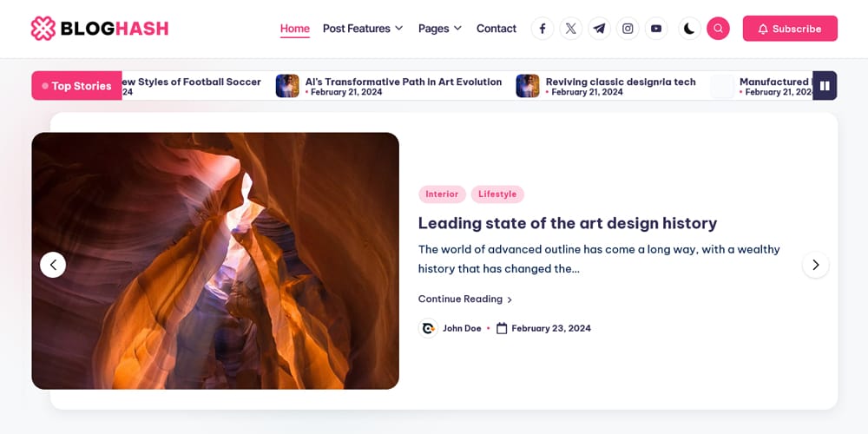This screenshot has width=868, height=434.
Task: Select the Home menu item
Action: (295, 29)
